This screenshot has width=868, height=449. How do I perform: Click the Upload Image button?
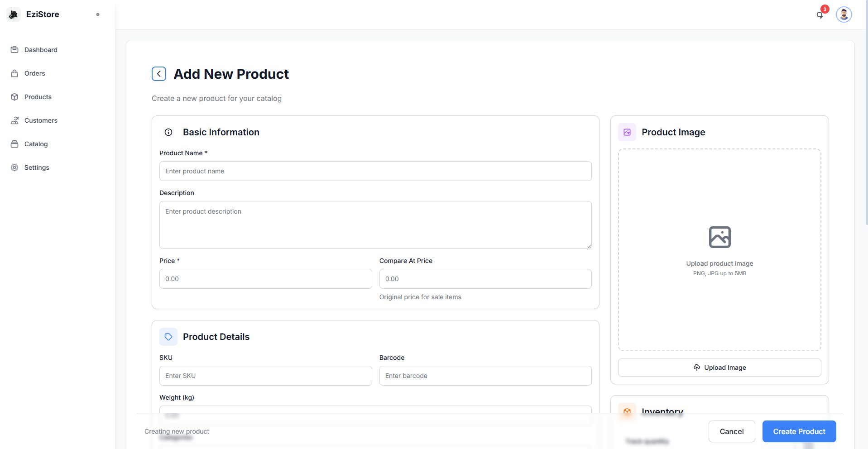pos(719,368)
